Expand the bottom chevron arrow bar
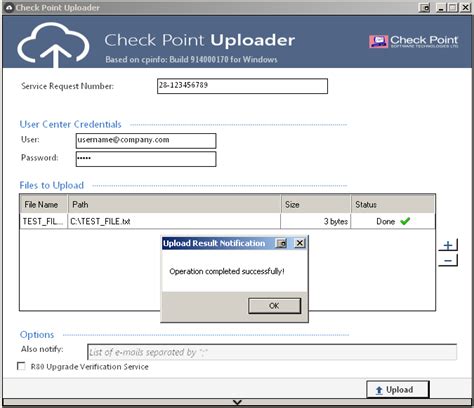The image size is (474, 408). click(237, 403)
